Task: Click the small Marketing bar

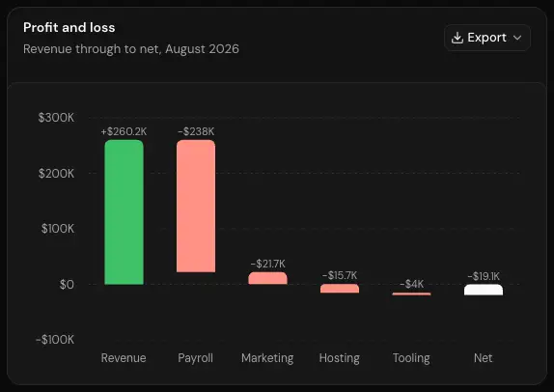Action: coord(267,278)
